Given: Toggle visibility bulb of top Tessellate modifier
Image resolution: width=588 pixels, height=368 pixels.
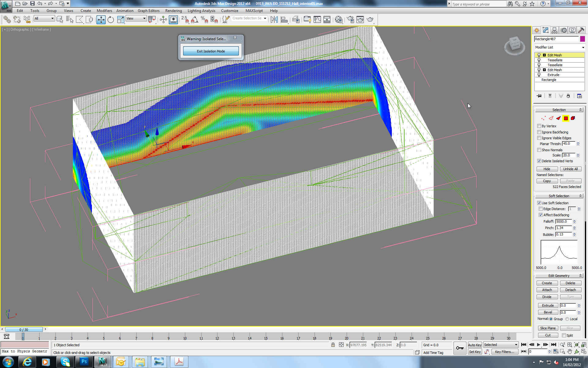Looking at the screenshot, I should (x=539, y=60).
